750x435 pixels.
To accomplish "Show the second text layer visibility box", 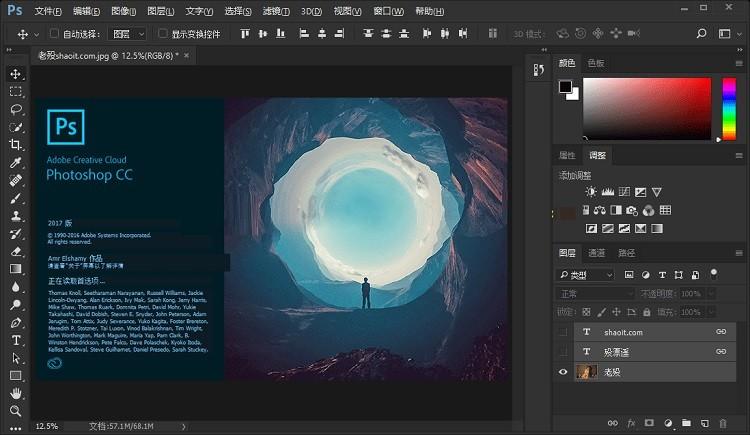I will tap(563, 352).
